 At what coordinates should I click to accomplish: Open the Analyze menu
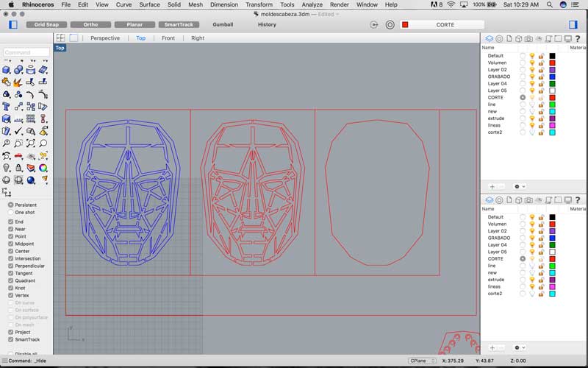point(312,4)
